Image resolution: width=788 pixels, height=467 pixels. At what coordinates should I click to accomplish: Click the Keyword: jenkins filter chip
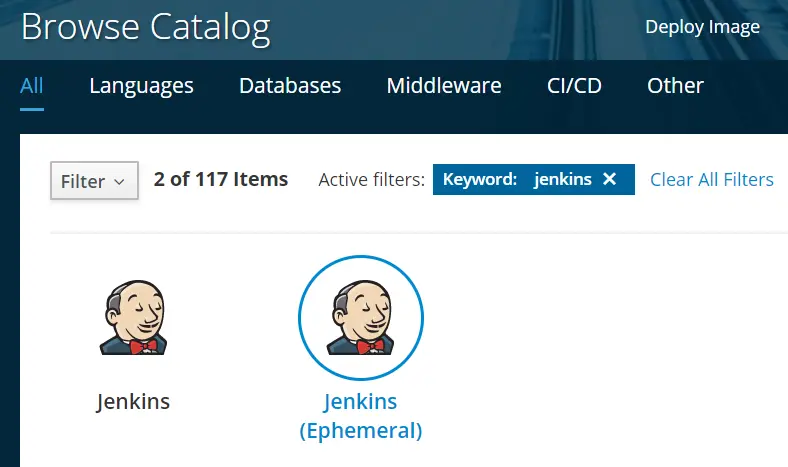520,180
